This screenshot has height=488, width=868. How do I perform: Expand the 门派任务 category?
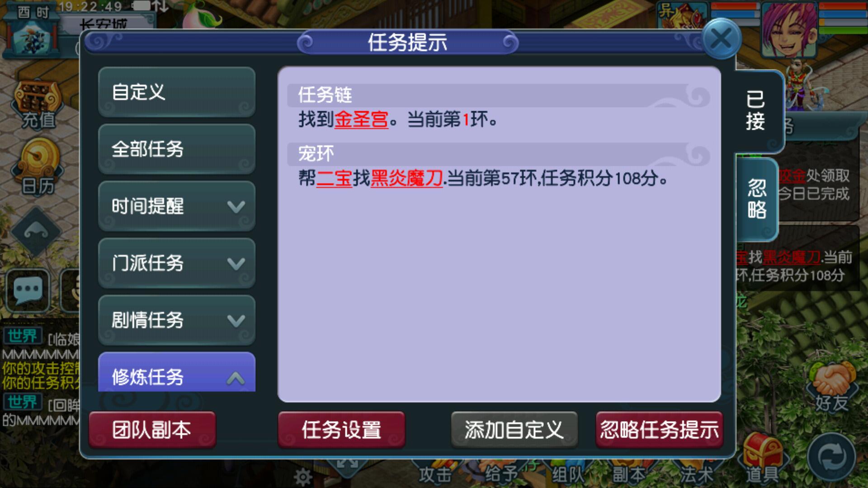coord(177,263)
